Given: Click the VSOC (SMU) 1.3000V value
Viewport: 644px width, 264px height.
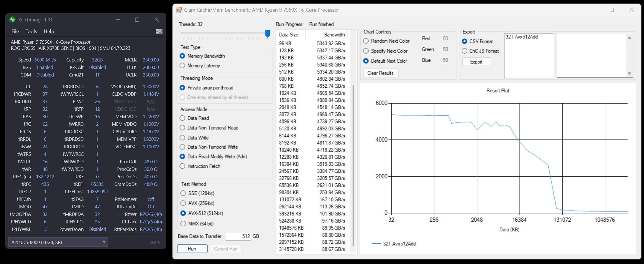Looking at the screenshot, I should click(151, 87).
